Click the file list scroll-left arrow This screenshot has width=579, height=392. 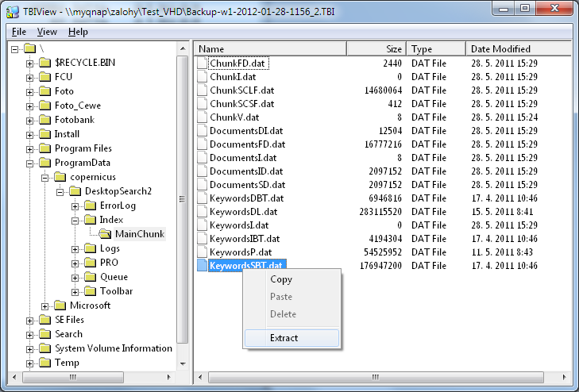[x=200, y=377]
